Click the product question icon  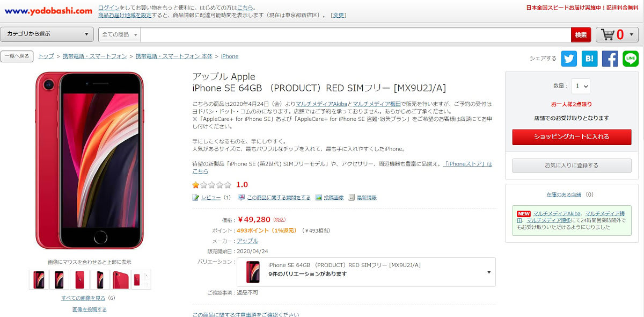[x=241, y=198]
